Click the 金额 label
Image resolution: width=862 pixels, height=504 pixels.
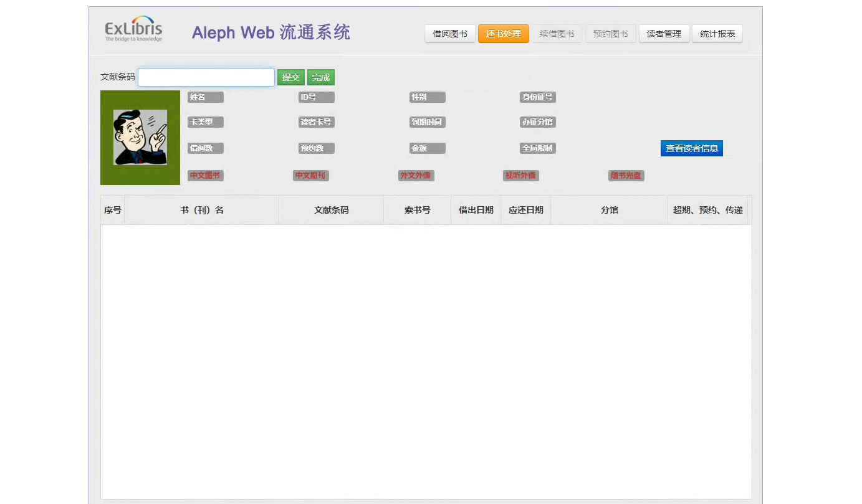(x=428, y=148)
